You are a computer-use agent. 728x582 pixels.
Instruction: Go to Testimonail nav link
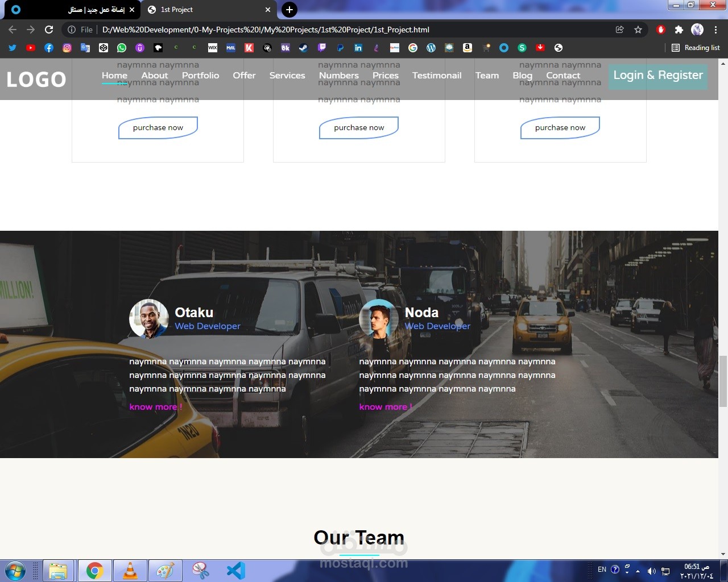tap(437, 75)
